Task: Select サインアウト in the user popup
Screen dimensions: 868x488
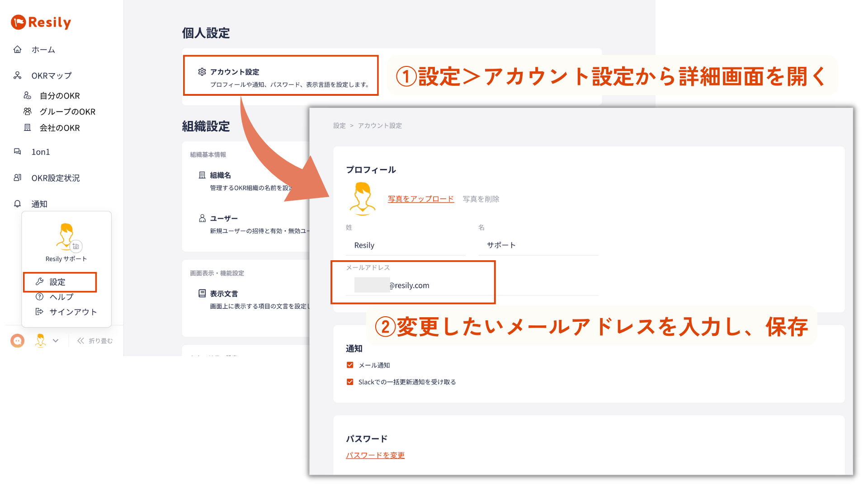Action: click(73, 312)
